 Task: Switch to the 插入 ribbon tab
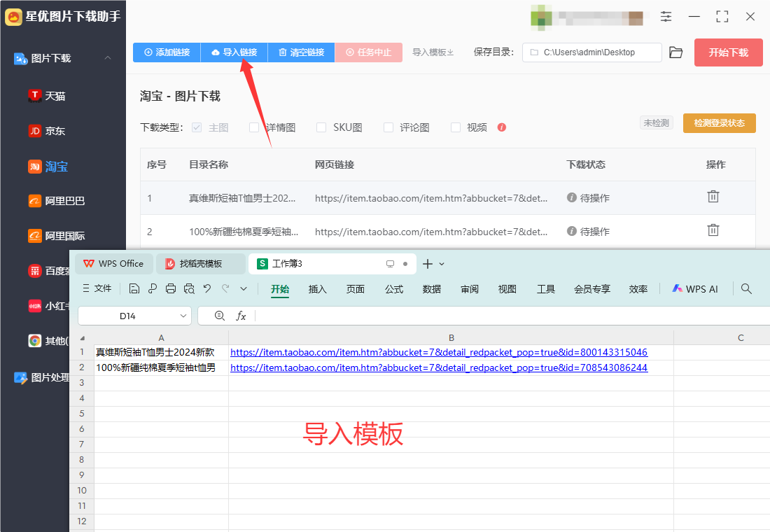pyautogui.click(x=317, y=289)
